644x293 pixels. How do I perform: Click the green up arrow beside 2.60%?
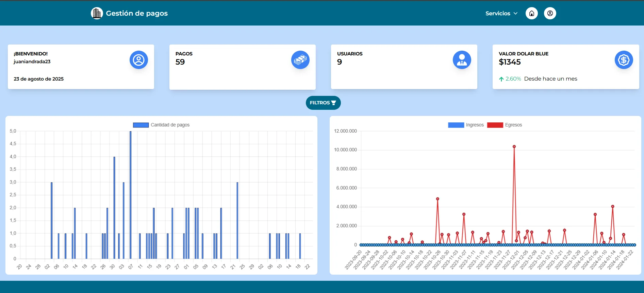pyautogui.click(x=501, y=79)
